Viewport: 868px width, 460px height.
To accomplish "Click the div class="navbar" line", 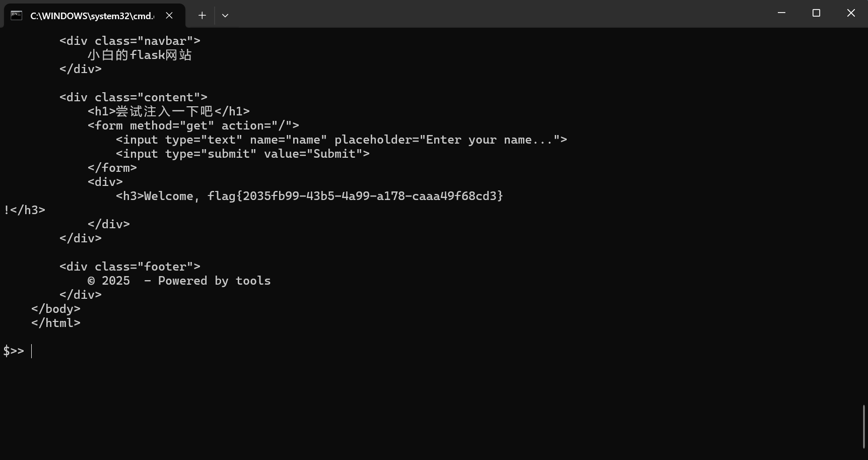I will pyautogui.click(x=130, y=41).
